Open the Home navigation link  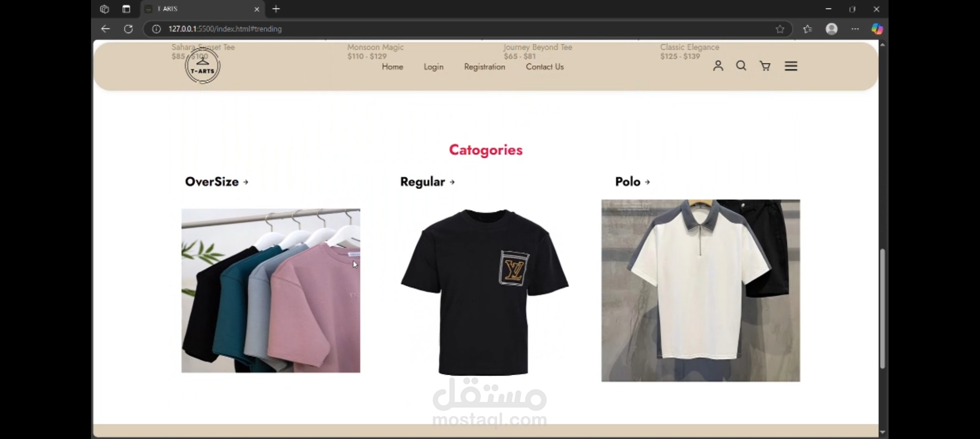(x=392, y=67)
